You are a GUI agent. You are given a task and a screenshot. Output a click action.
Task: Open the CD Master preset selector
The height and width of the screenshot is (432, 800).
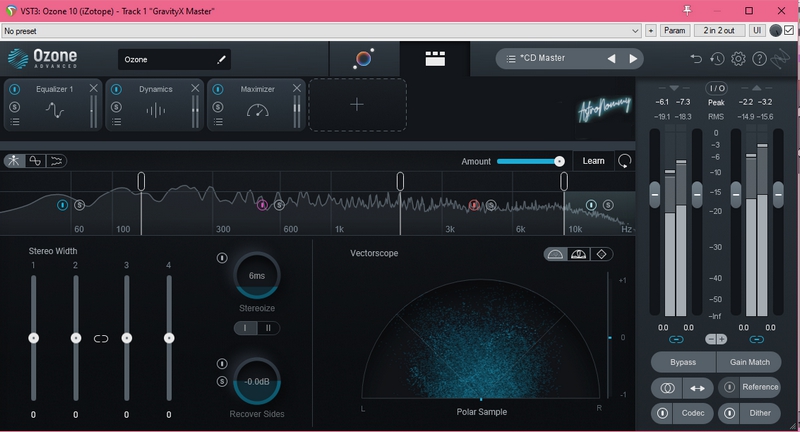point(570,59)
